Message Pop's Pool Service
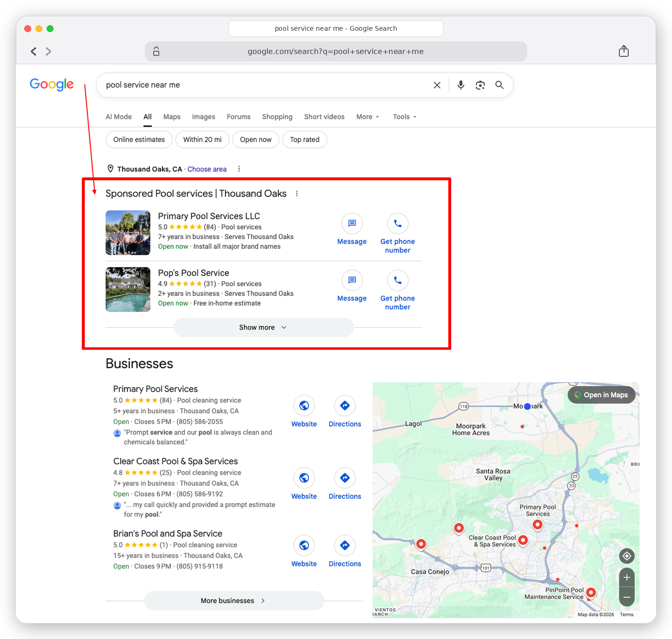The width and height of the screenshot is (672, 639). [x=352, y=286]
